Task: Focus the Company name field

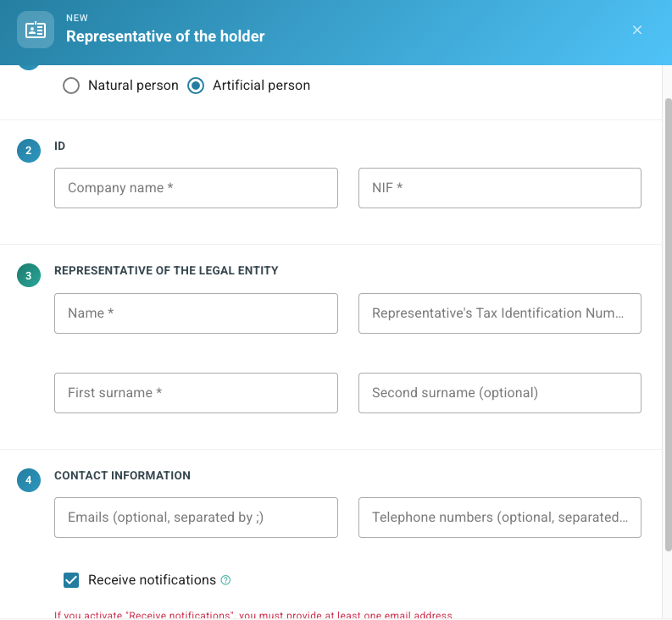Action: point(196,188)
